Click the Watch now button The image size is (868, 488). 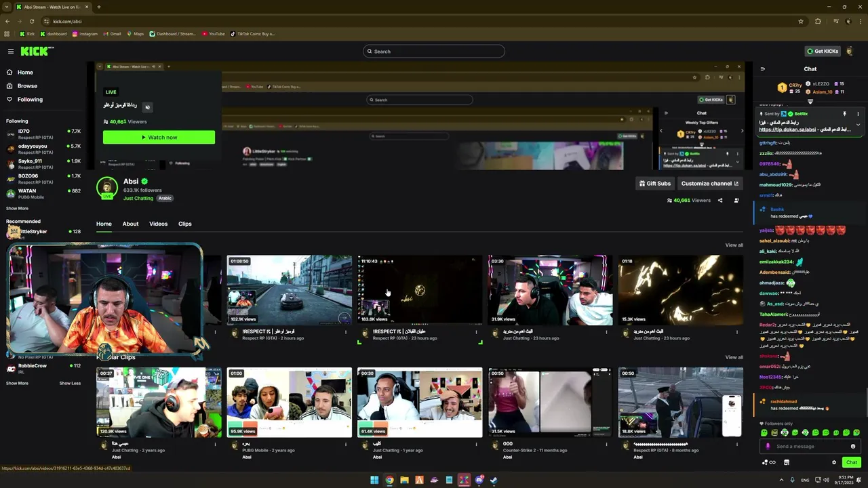coord(159,137)
